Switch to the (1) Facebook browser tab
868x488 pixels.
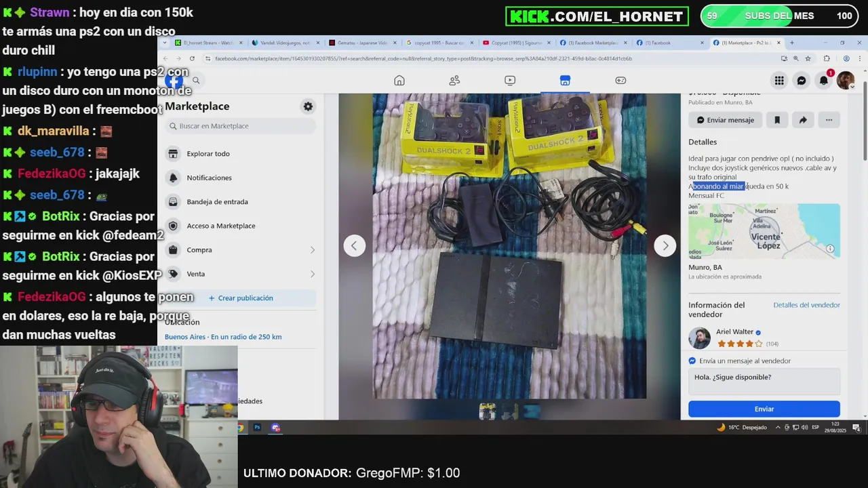[671, 43]
